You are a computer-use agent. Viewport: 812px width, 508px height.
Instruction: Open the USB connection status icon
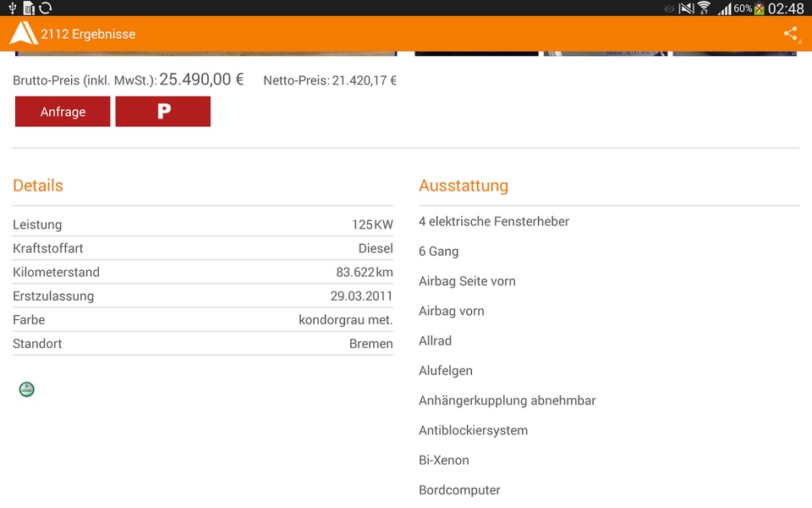(x=13, y=8)
